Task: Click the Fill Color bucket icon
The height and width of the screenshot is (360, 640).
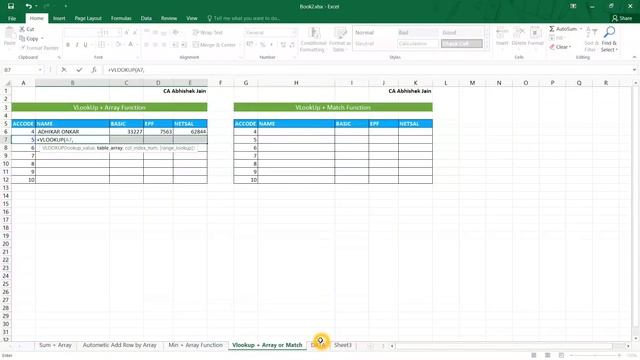Action: click(118, 44)
